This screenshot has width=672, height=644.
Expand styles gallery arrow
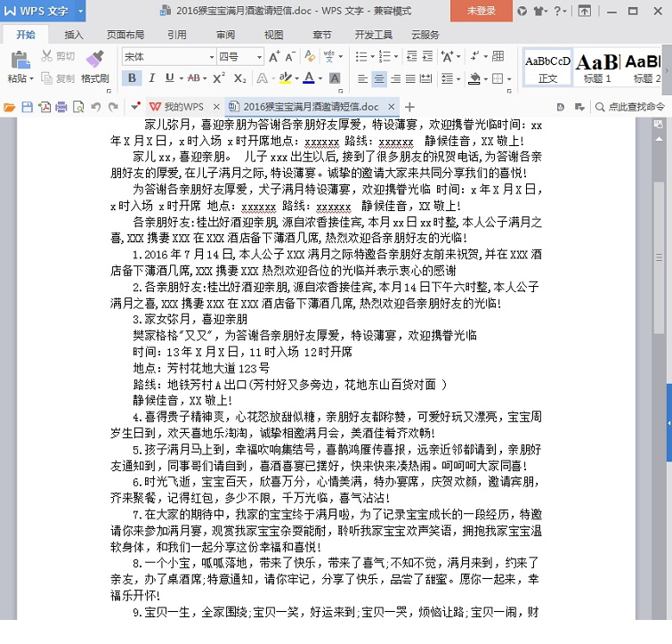tap(667, 70)
